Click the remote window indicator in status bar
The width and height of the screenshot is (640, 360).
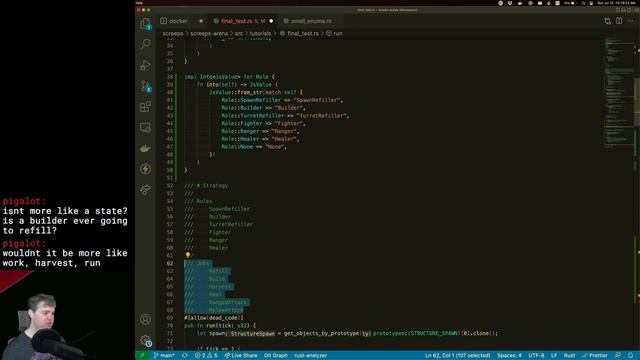click(142, 356)
